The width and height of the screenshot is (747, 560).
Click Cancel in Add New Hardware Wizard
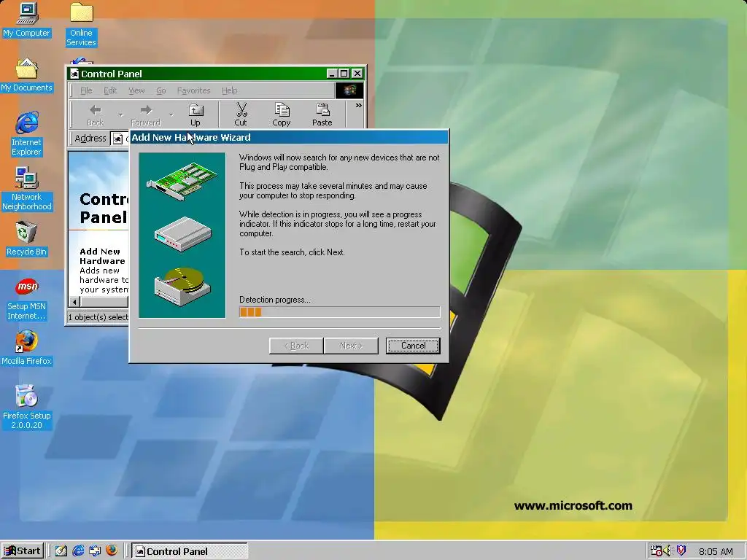tap(413, 346)
